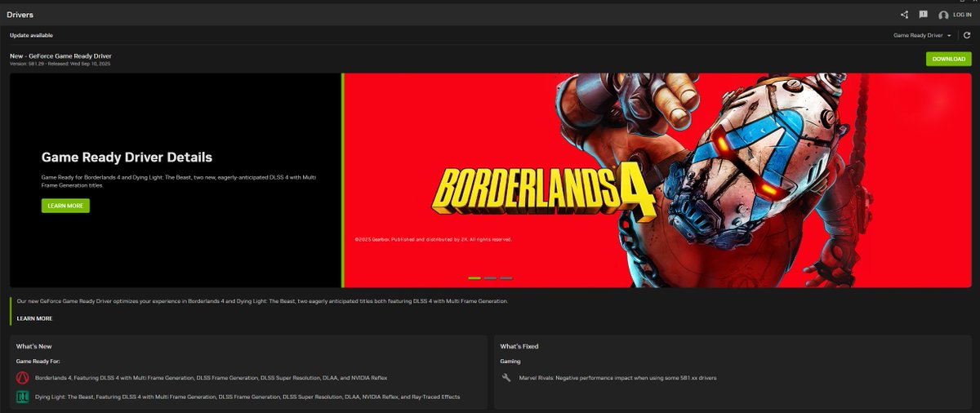Click the user avatar icon
The height and width of the screenshot is (413, 980).
pyautogui.click(x=943, y=15)
